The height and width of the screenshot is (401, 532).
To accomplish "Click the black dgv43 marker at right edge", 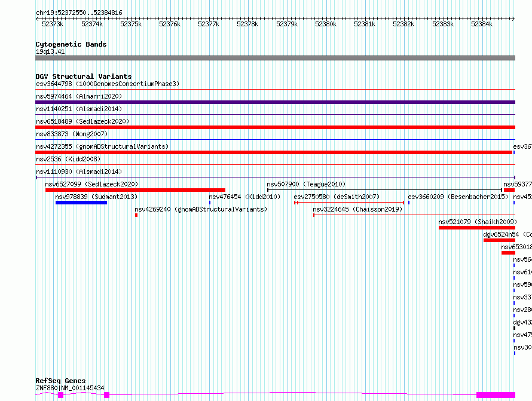I will click(x=514, y=328).
